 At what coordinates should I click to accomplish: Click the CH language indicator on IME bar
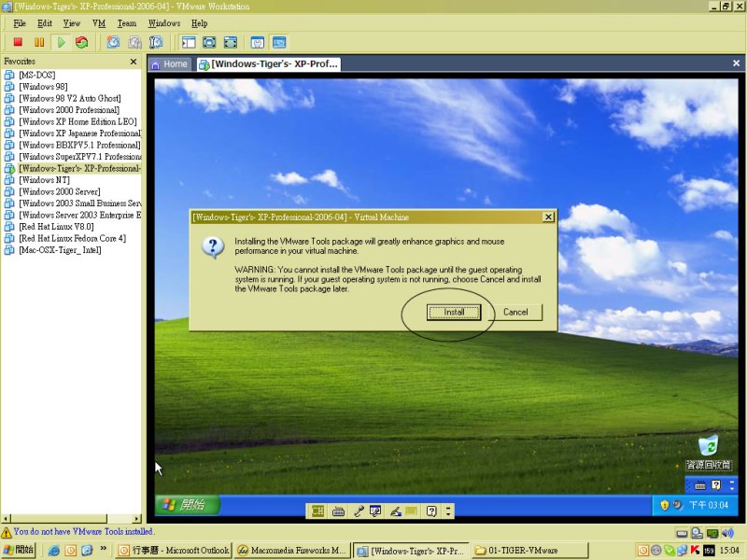317,511
